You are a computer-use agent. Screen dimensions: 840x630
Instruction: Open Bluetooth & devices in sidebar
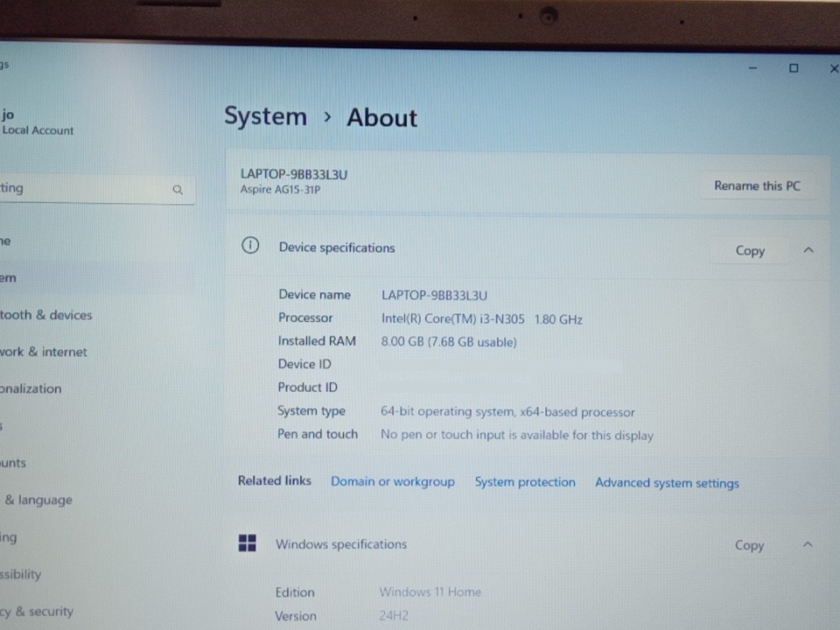[x=46, y=315]
